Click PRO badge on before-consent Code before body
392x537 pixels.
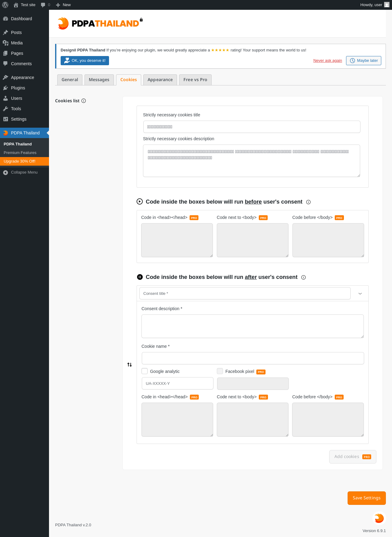click(x=339, y=218)
